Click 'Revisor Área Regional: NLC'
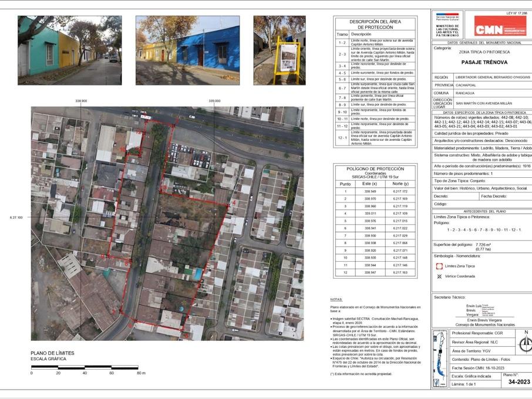The width and height of the screenshot is (532, 399). 475,343
